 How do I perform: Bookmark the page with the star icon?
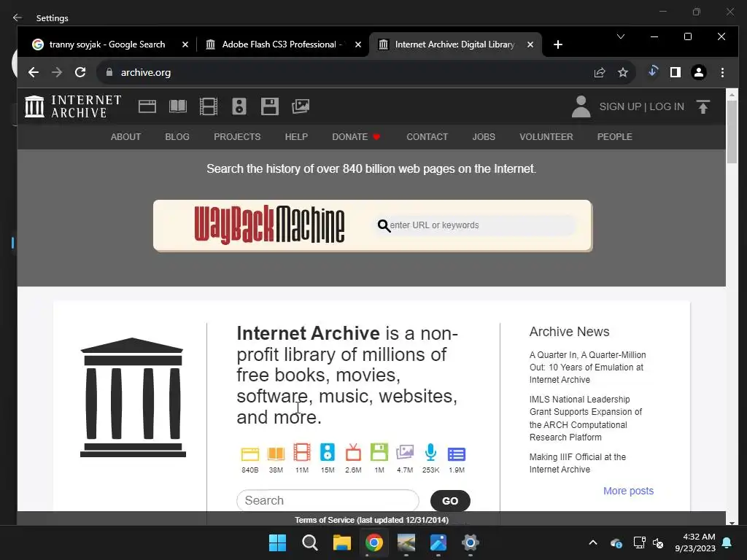[x=623, y=72]
